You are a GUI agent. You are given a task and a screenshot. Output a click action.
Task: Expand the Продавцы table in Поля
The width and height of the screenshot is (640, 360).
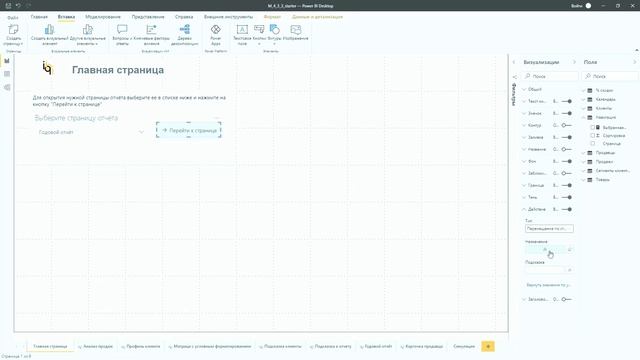coord(584,153)
